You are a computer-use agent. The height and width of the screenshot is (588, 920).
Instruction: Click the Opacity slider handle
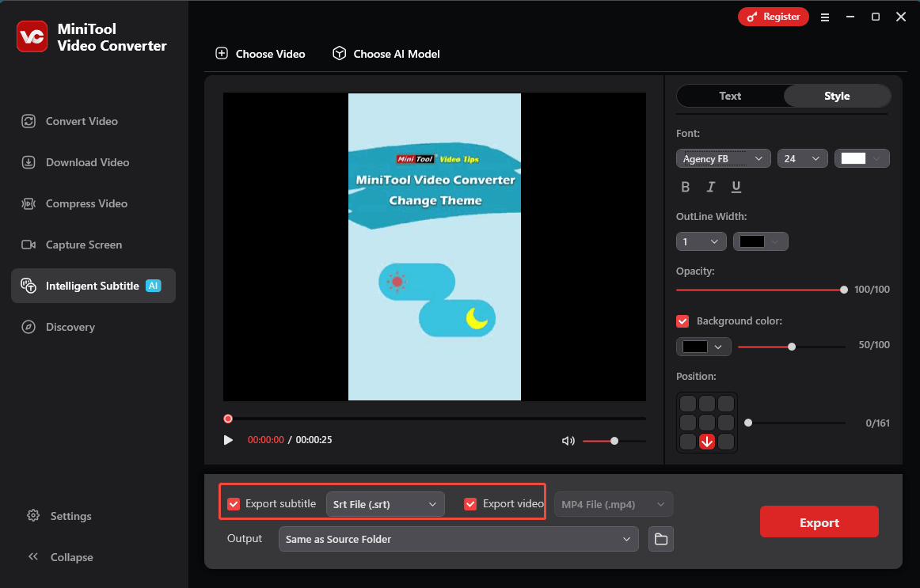click(x=844, y=290)
